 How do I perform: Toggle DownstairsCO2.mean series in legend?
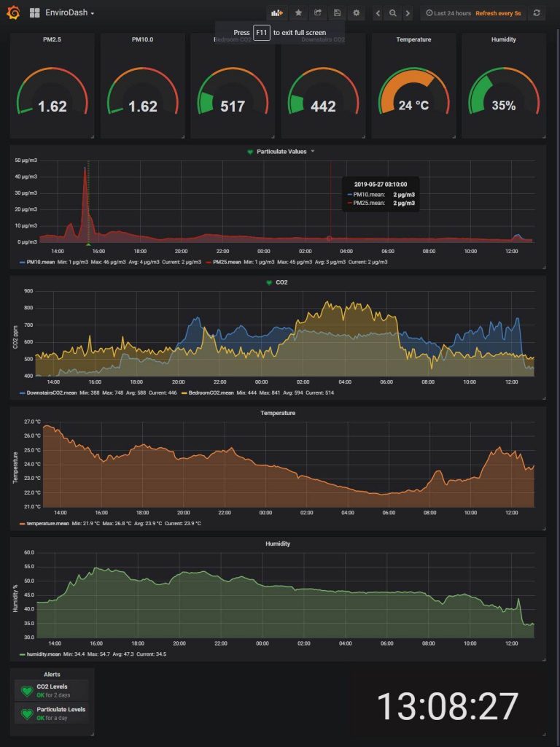(51, 392)
